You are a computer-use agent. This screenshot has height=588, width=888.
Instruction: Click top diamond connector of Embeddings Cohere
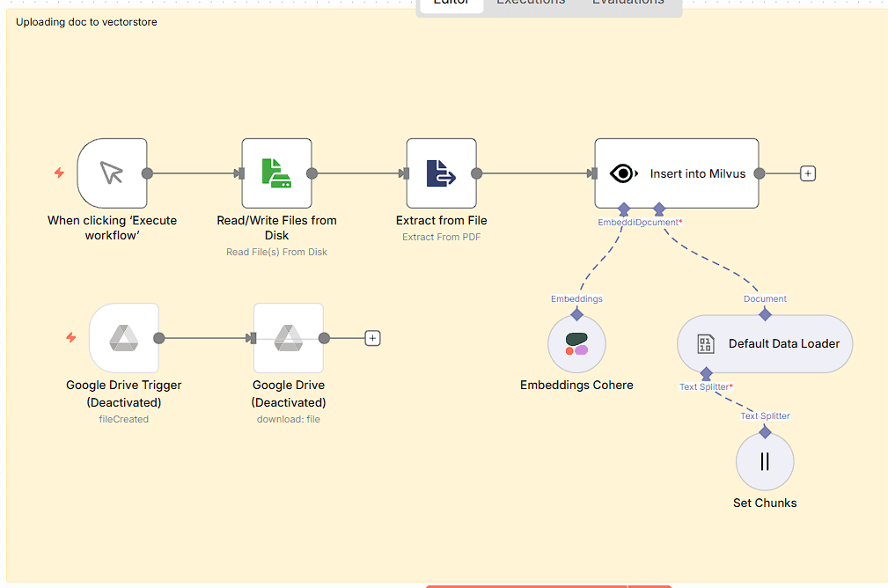pos(576,314)
